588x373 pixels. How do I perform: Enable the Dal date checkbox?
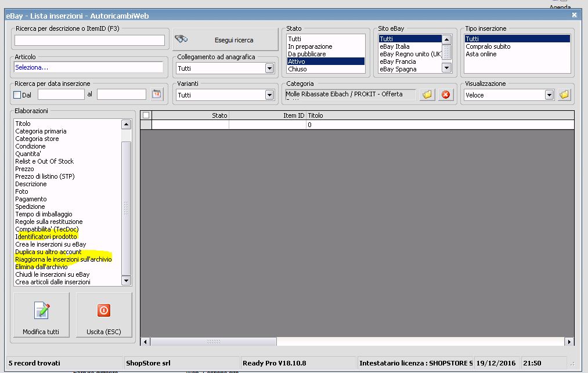(17, 95)
